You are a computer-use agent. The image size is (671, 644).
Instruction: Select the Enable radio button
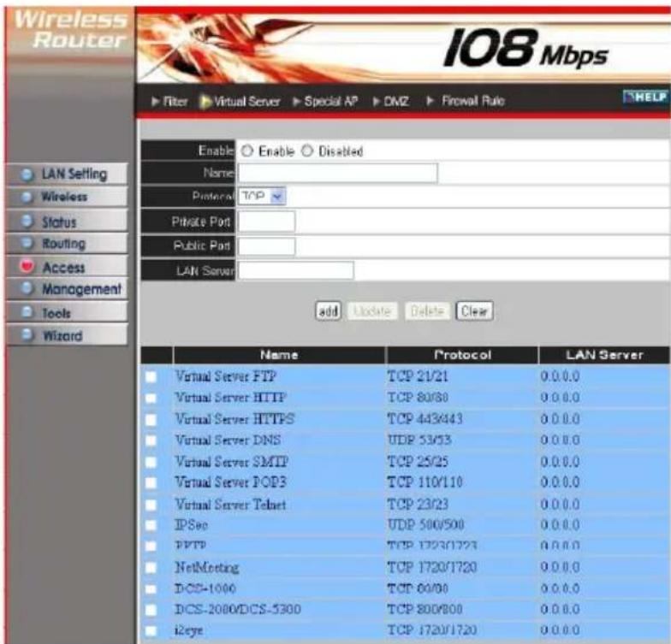coord(246,151)
